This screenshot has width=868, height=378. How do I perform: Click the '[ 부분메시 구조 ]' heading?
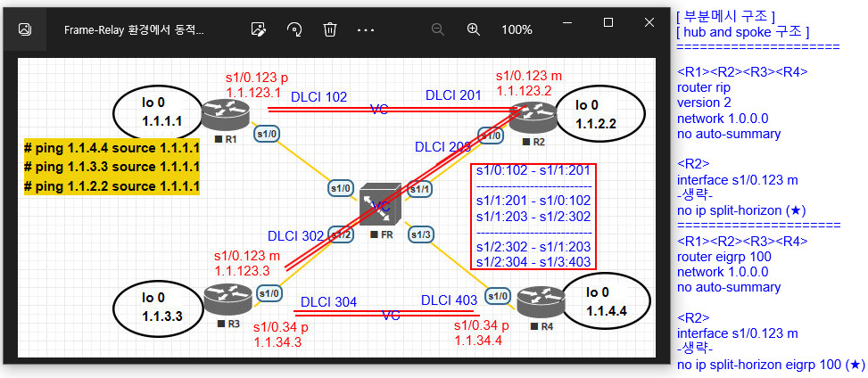tap(726, 17)
